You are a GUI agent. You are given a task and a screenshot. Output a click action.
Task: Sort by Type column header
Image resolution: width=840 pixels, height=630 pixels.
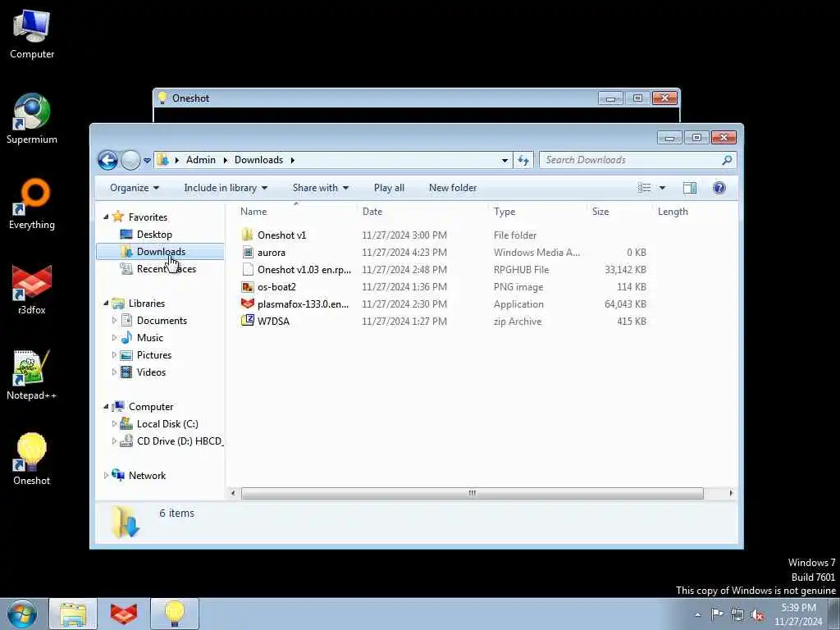click(x=538, y=211)
